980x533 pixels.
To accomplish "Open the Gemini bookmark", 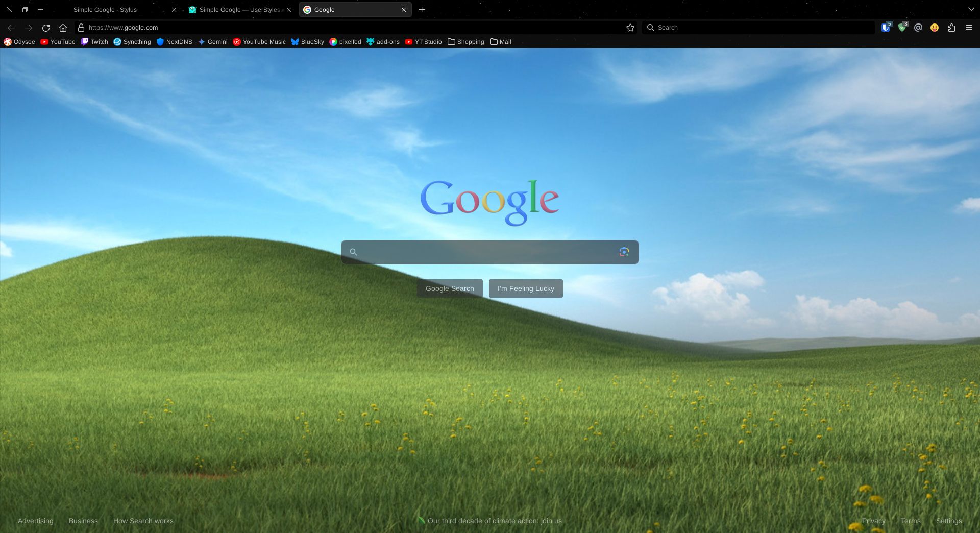I will point(212,42).
